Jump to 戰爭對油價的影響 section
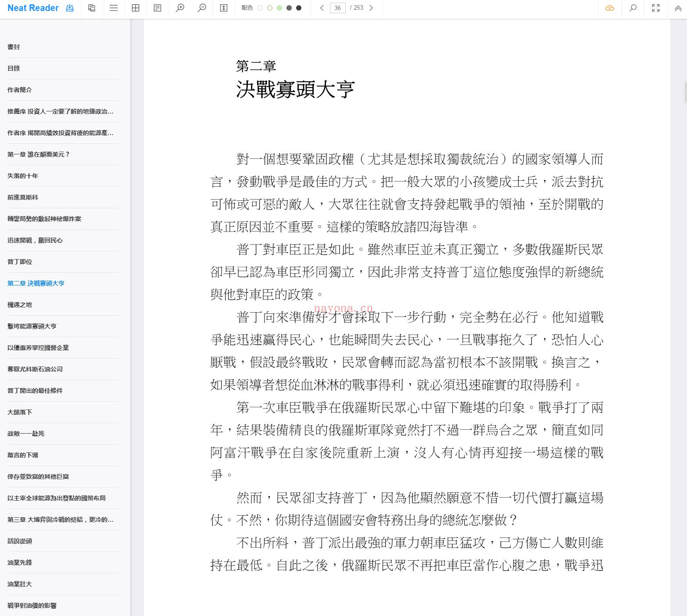687x616 pixels. (x=32, y=605)
